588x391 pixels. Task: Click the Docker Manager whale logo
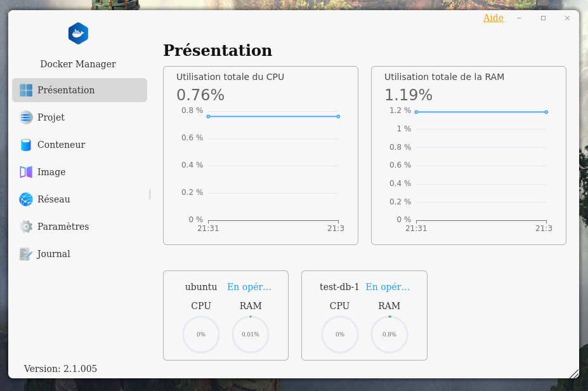pos(78,33)
